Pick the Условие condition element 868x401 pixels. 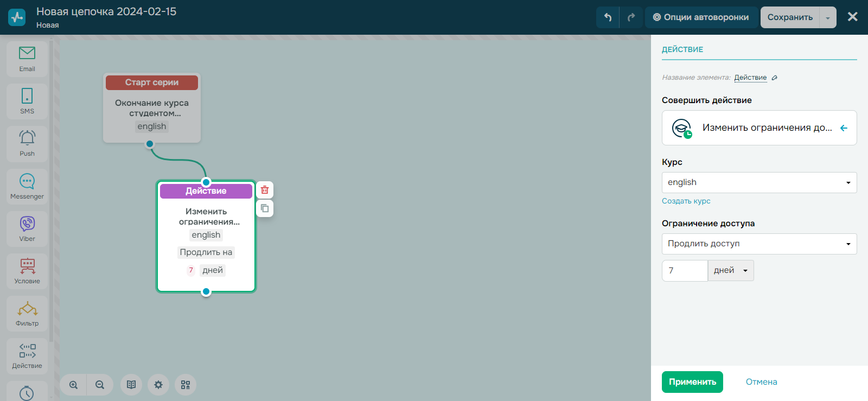pos(27,271)
